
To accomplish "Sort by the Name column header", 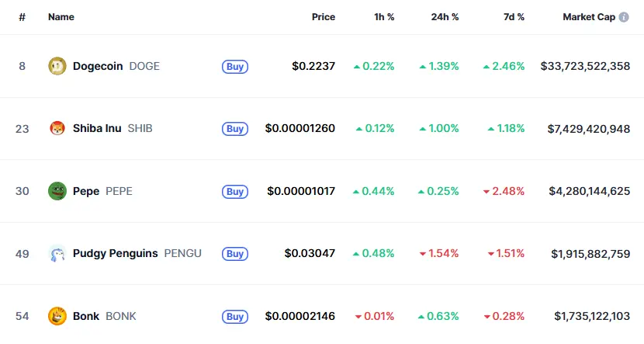I will point(61,17).
